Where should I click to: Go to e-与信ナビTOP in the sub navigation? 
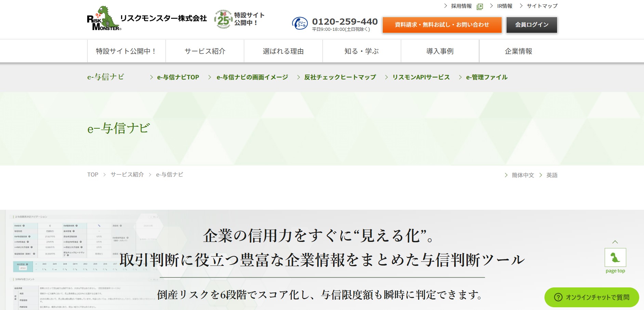point(178,77)
